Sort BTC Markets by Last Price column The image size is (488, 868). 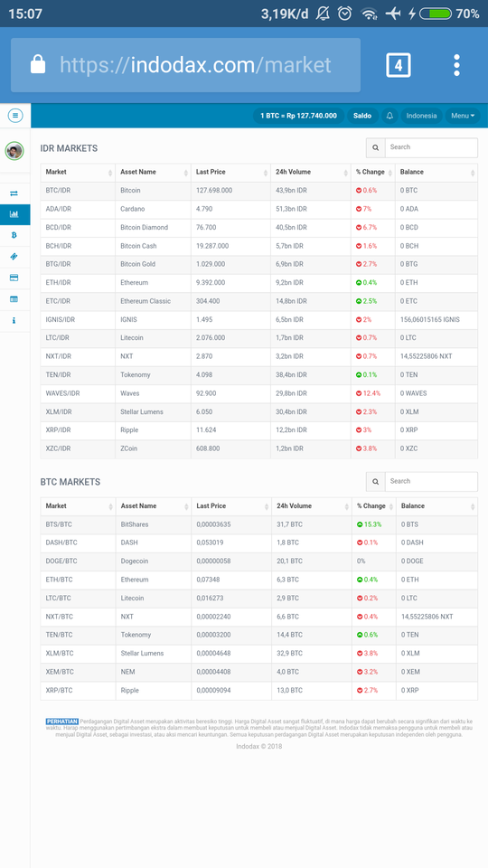click(x=232, y=506)
